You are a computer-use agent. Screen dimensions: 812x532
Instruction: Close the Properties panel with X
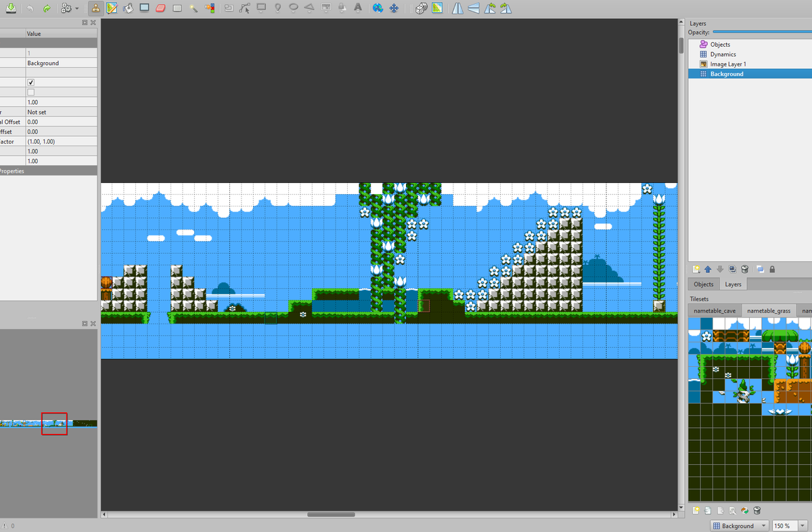click(x=93, y=22)
